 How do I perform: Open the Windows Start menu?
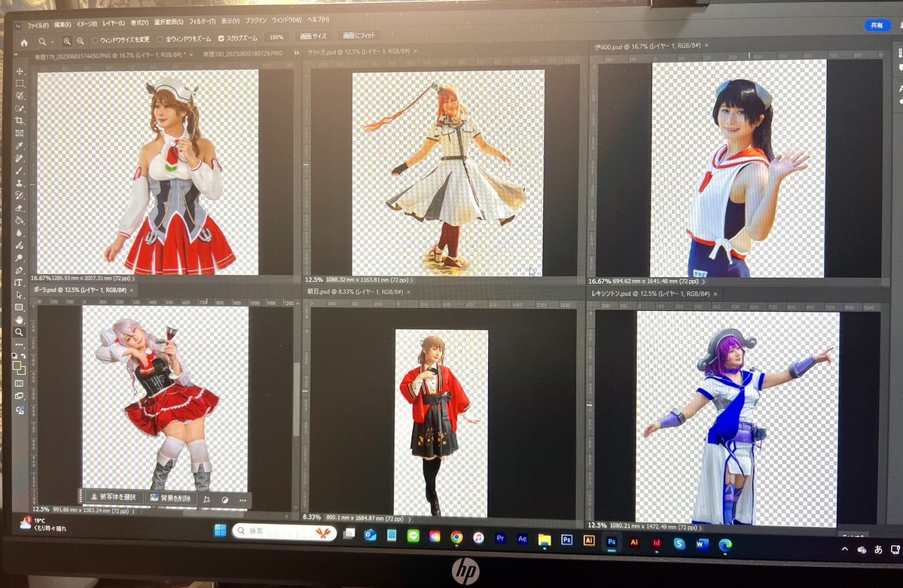[x=220, y=531]
